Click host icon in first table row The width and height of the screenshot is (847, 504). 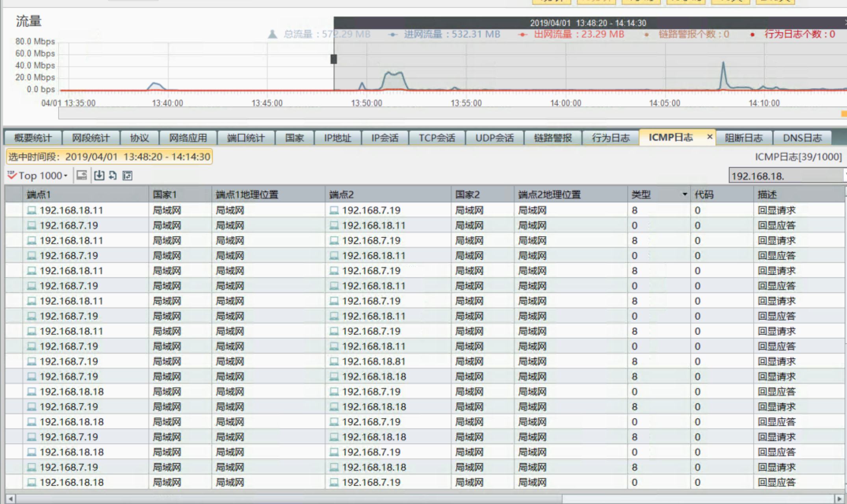32,211
